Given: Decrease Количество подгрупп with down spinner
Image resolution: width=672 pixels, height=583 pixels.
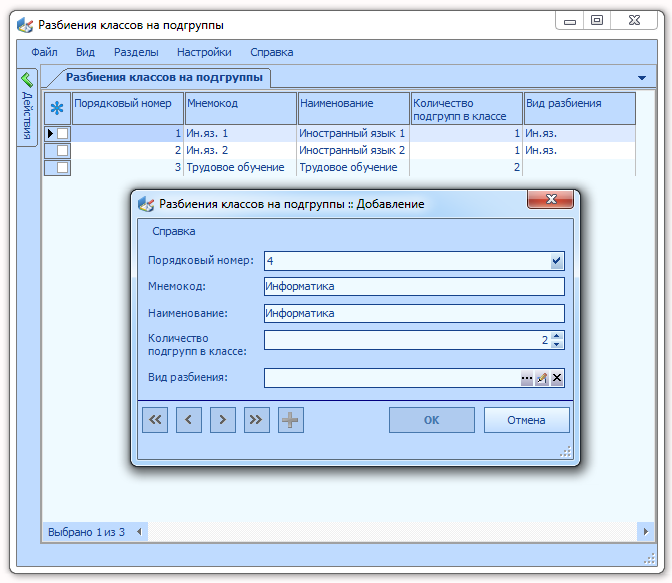Looking at the screenshot, I should 557,344.
